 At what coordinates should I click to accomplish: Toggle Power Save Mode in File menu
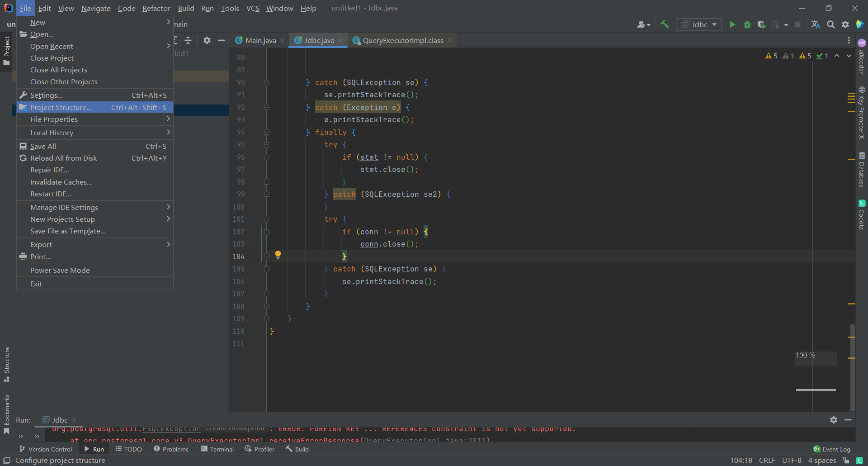click(60, 270)
